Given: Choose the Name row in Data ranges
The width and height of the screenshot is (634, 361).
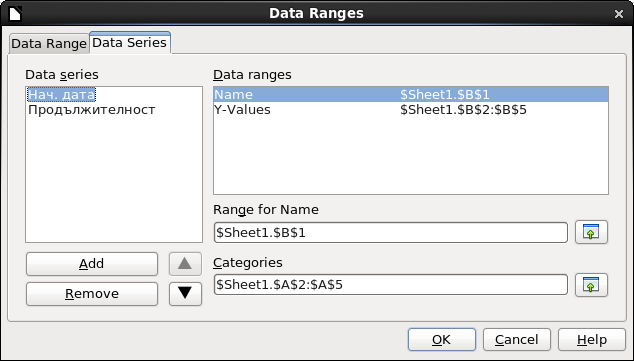Looking at the screenshot, I should 411,95.
